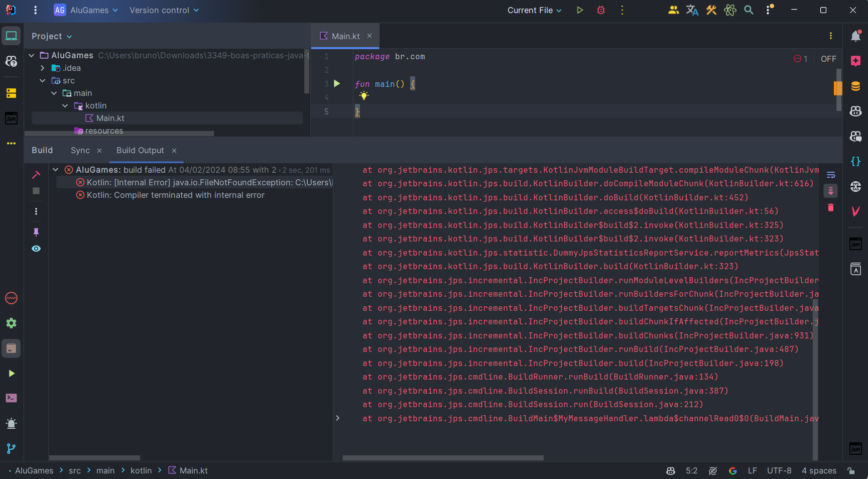Toggle scroll to end in build output

(x=831, y=191)
